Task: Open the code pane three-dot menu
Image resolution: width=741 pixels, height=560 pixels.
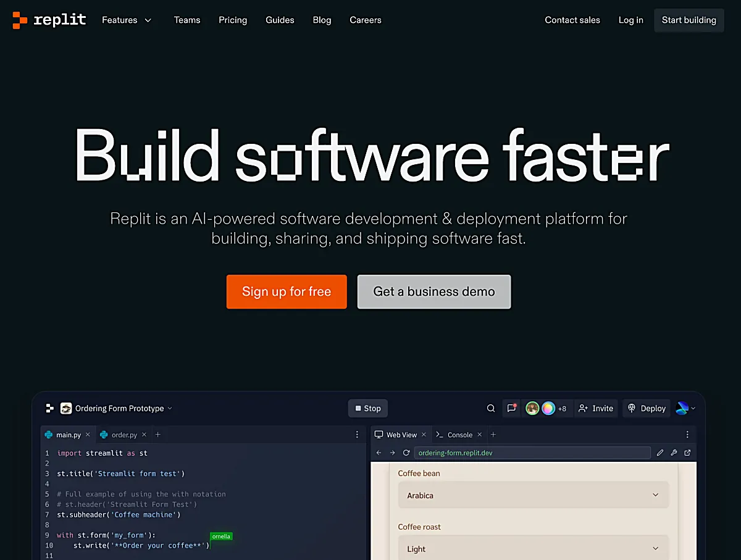Action: 357,435
